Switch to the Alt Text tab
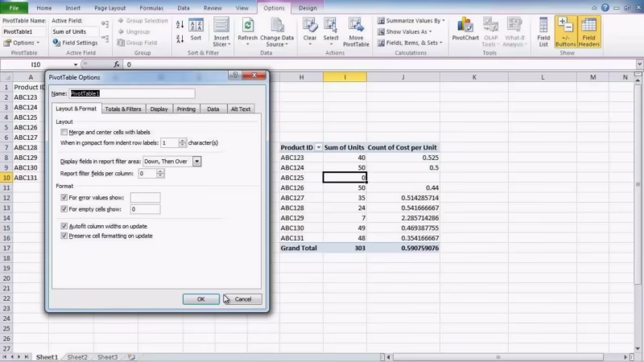Screen dimensions: 644x362 (241, 109)
